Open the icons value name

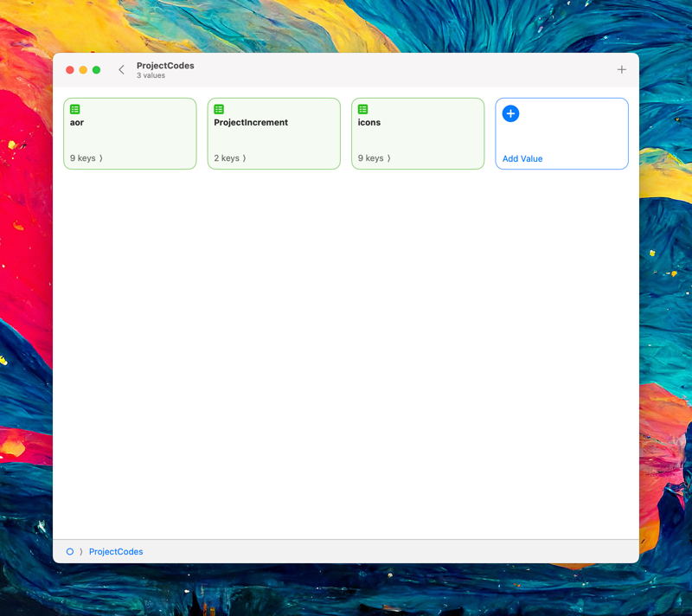point(369,123)
